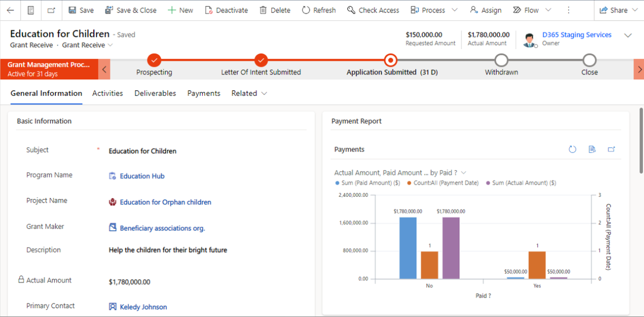Click view records icon in Payments chart
This screenshot has width=644, height=317.
[592, 149]
